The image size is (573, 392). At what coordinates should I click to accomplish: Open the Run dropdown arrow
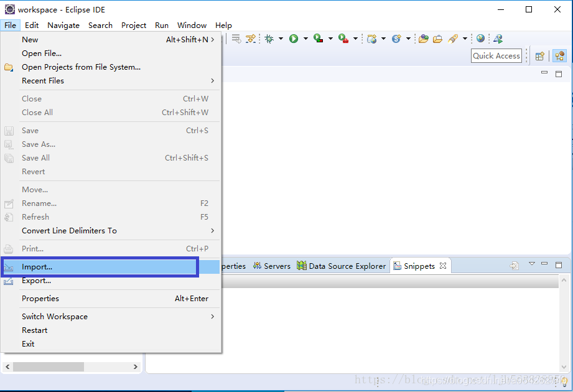click(x=305, y=39)
